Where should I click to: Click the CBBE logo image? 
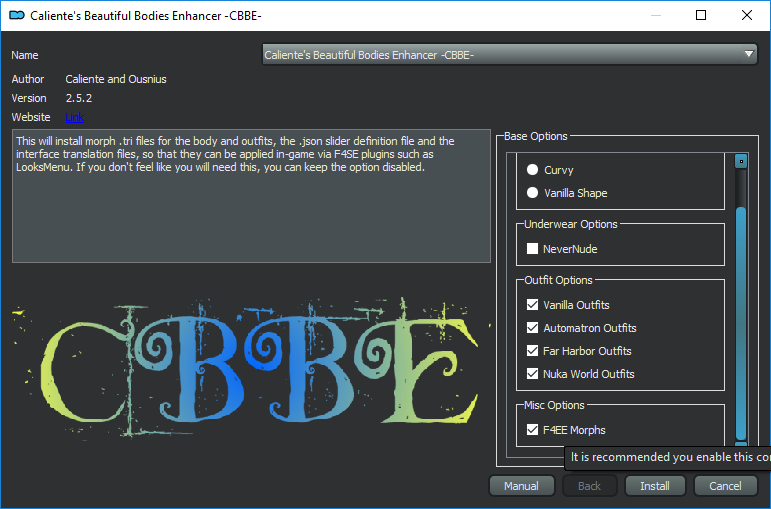point(245,360)
